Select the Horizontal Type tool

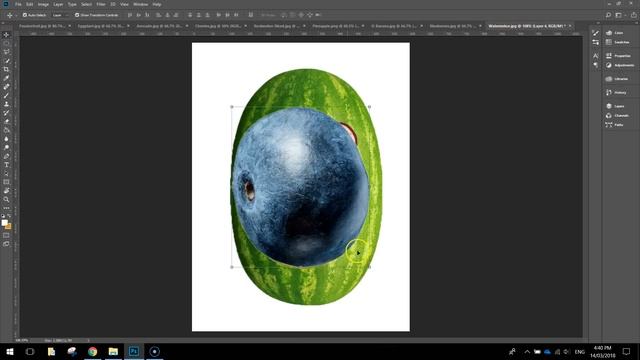pyautogui.click(x=6, y=165)
